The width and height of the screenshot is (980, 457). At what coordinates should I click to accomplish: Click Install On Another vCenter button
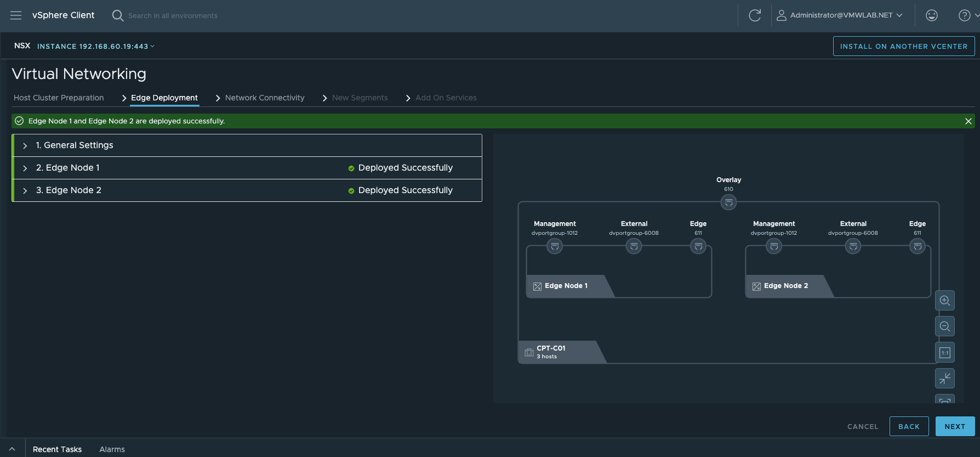pyautogui.click(x=904, y=46)
